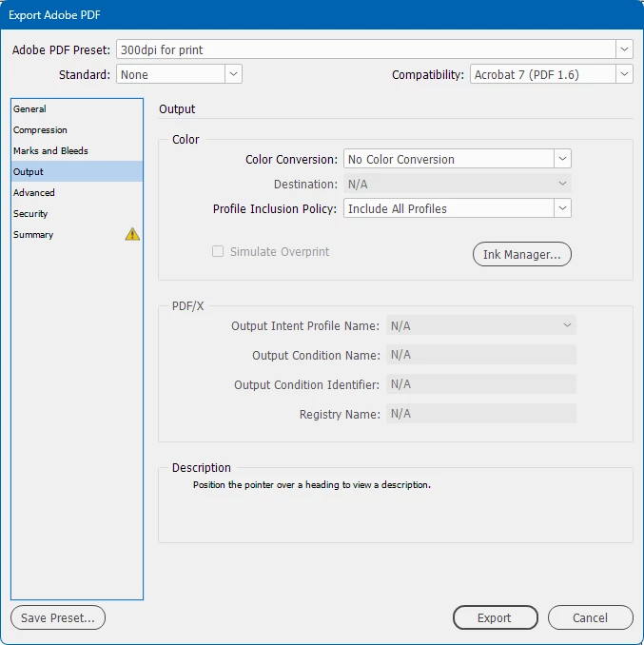Screen dimensions: 644x645
Task: Click the Color Conversion label
Action: click(291, 159)
